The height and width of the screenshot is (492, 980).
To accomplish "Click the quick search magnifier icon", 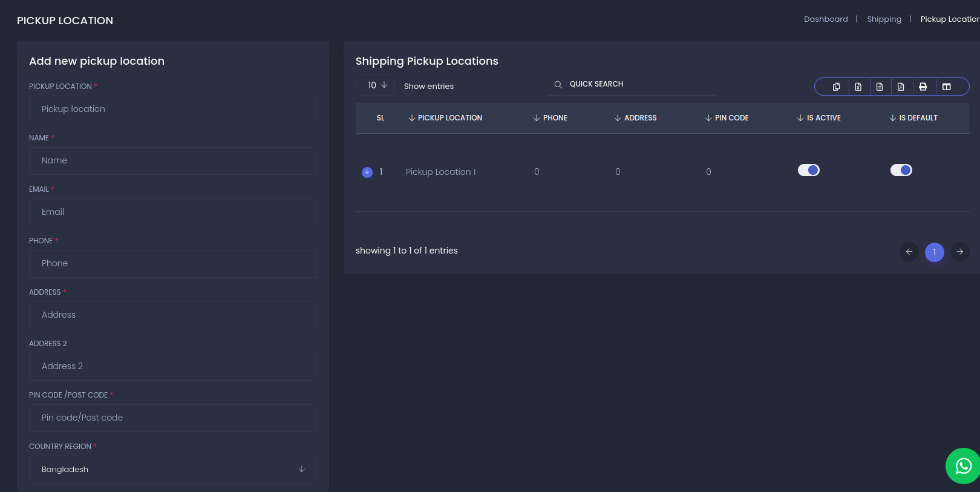I will [558, 85].
